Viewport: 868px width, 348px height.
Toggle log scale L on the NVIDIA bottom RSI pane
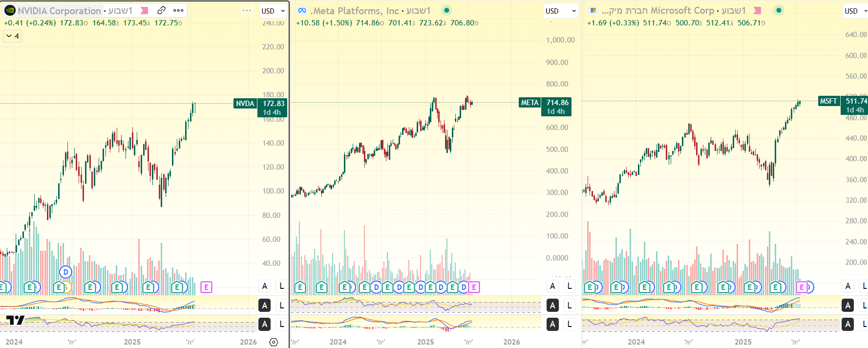(282, 324)
